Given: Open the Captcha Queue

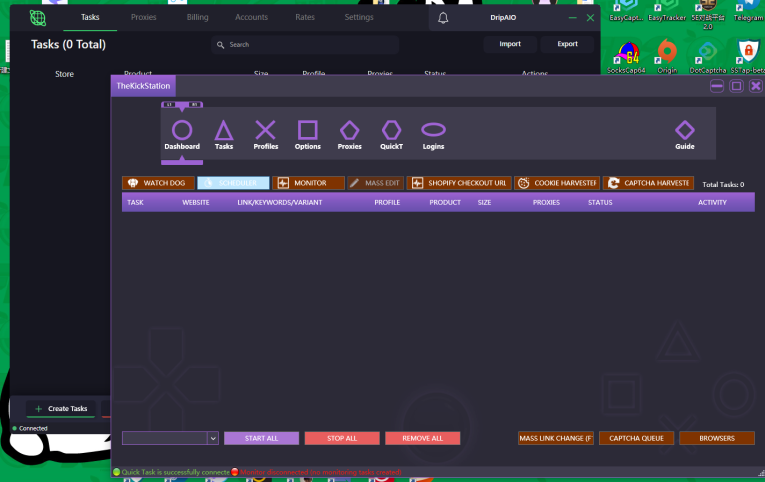Looking at the screenshot, I should point(636,438).
